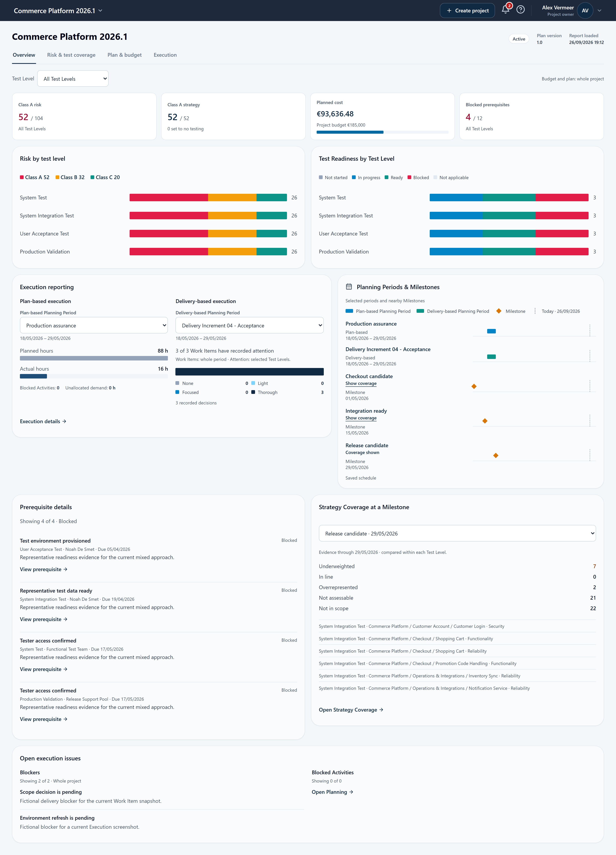Open the All Test Levels dropdown
616x855 pixels.
[73, 79]
